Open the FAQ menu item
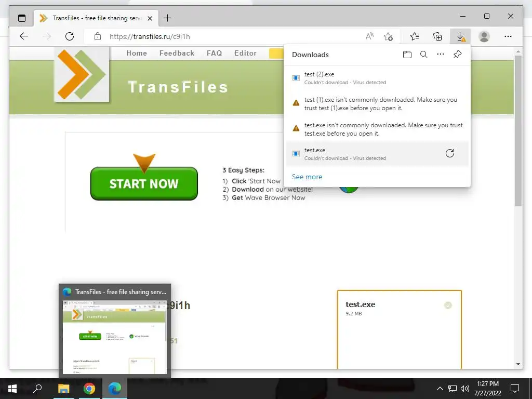Image resolution: width=532 pixels, height=399 pixels. [215, 54]
